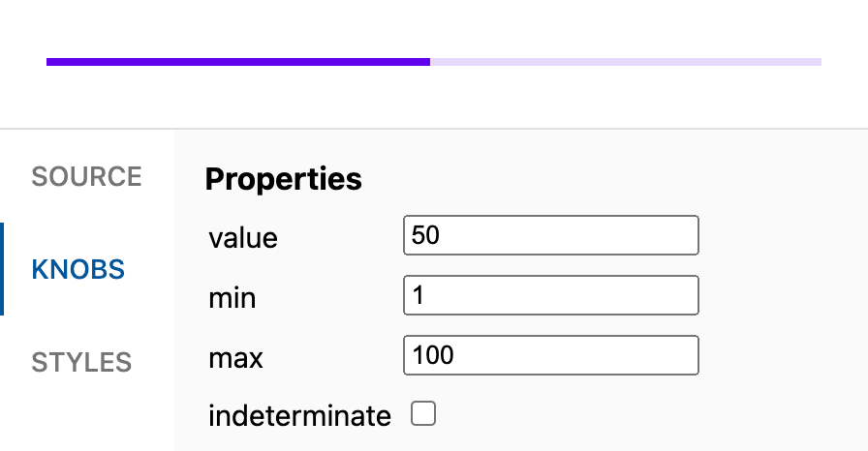Click the min property label
Screen dimensions: 868x451
232,297
